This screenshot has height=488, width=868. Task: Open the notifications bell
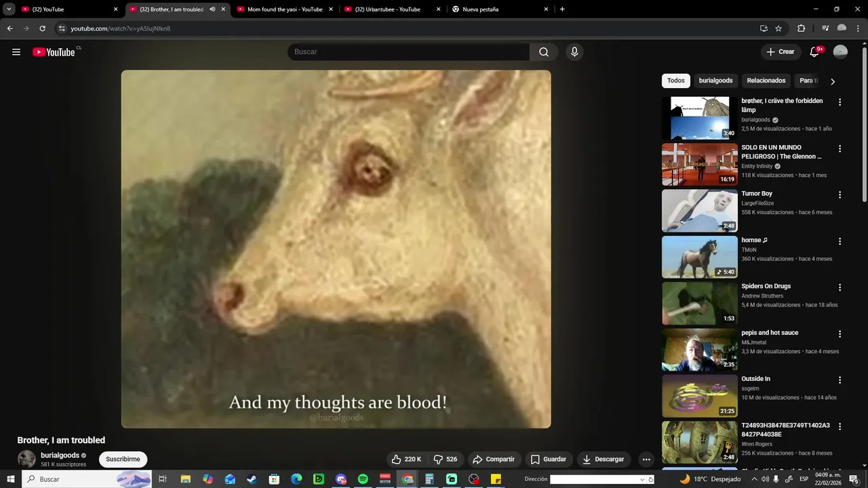[815, 52]
